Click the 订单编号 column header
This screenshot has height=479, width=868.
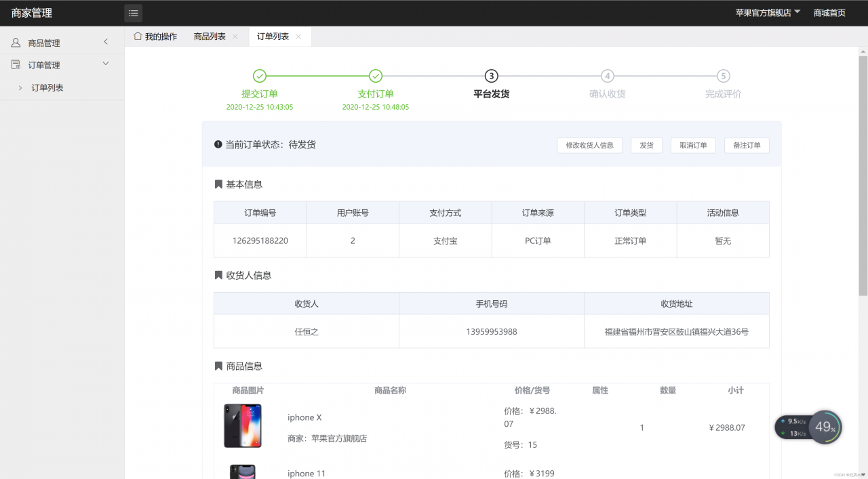pyautogui.click(x=260, y=213)
